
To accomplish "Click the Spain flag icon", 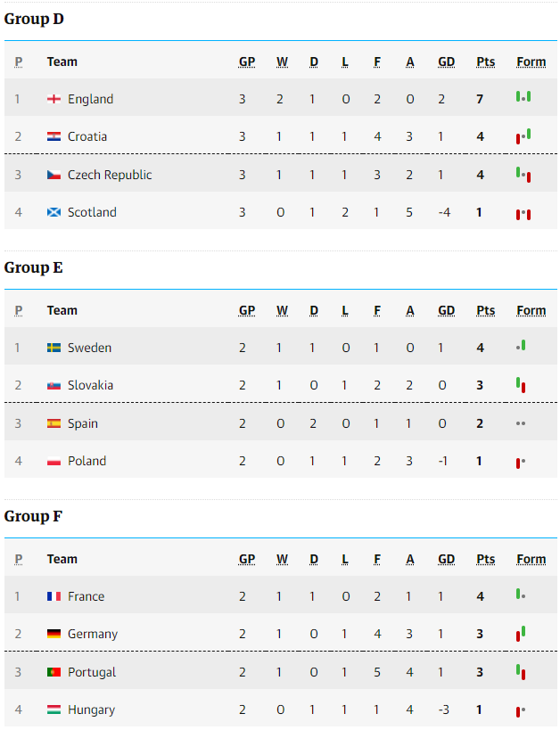I will pyautogui.click(x=54, y=423).
